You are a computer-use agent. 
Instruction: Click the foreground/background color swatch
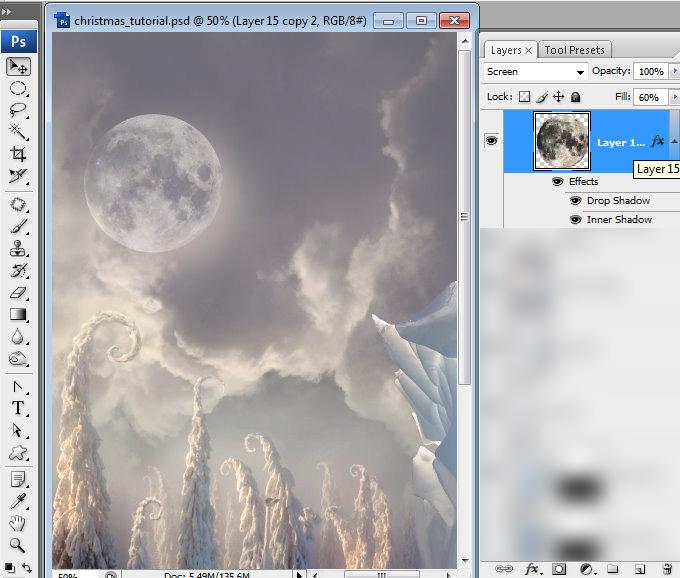click(x=10, y=568)
